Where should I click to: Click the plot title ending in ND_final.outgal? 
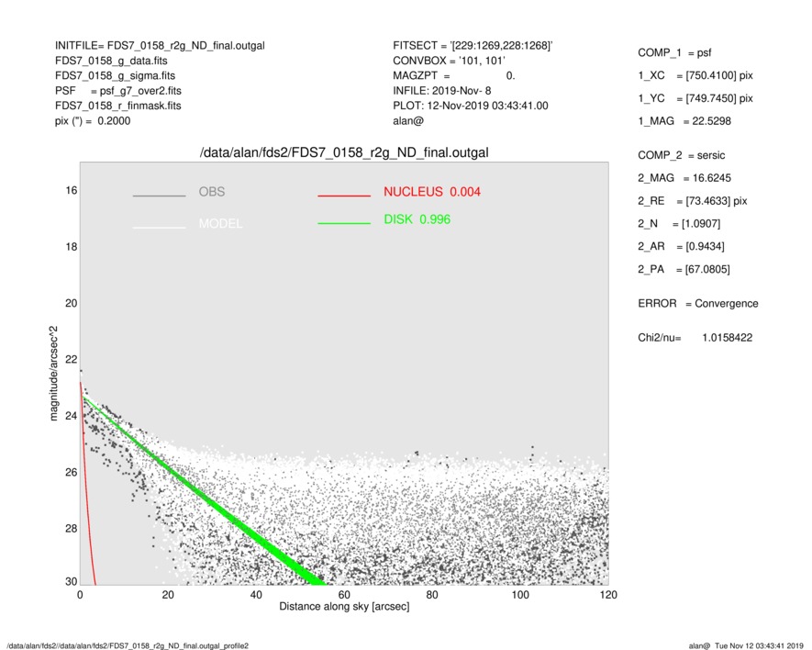pos(344,152)
